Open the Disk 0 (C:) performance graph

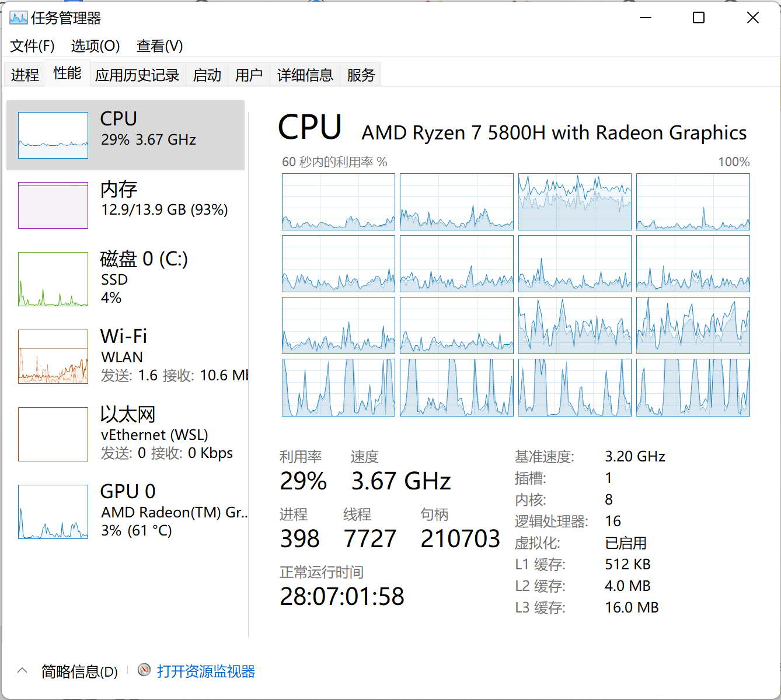point(53,279)
